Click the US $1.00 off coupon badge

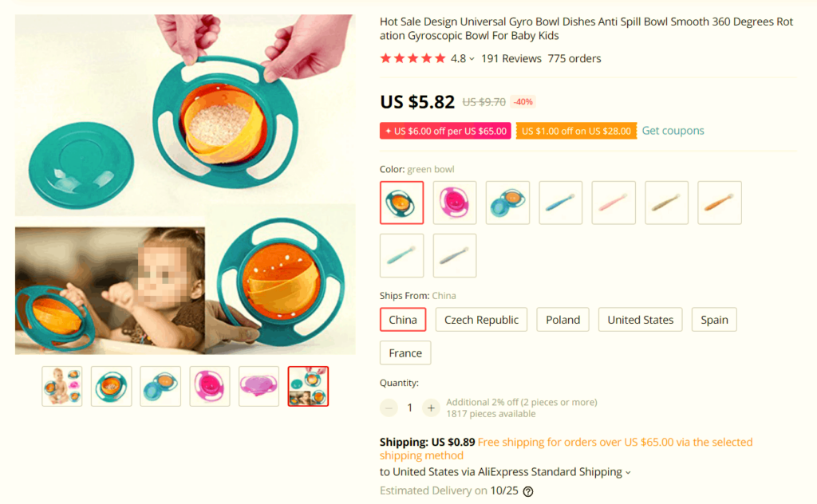(x=576, y=131)
